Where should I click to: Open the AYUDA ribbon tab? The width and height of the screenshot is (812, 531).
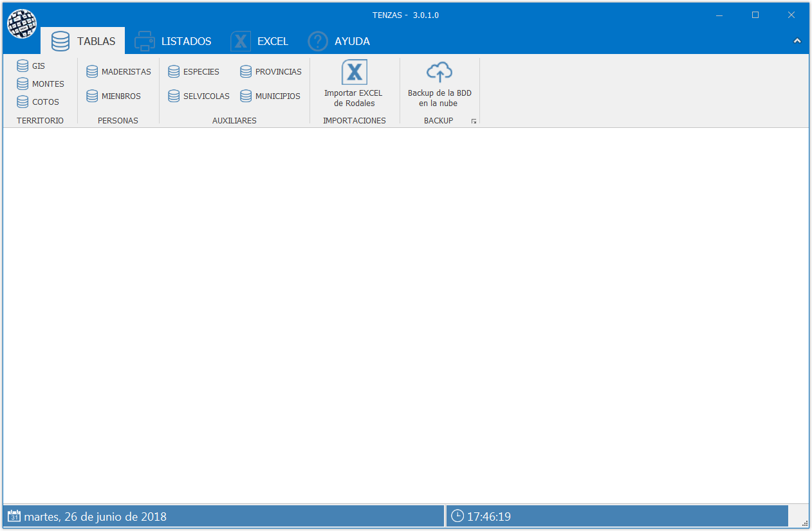click(339, 41)
